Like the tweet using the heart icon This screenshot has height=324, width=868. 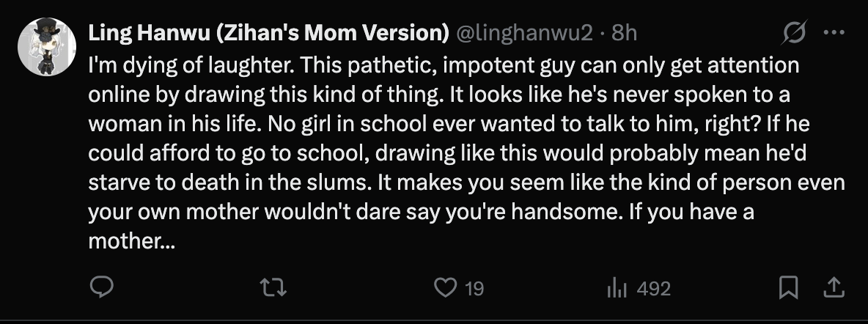coord(445,288)
